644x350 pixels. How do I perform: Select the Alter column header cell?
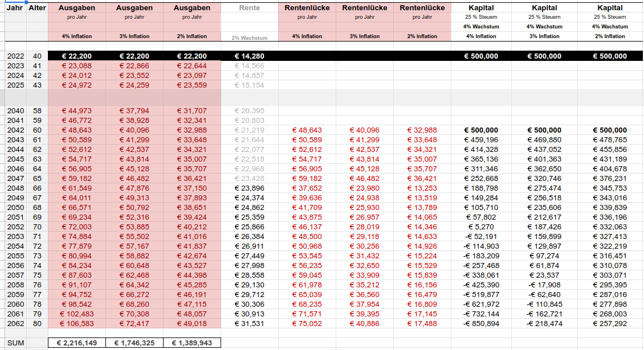[37, 9]
